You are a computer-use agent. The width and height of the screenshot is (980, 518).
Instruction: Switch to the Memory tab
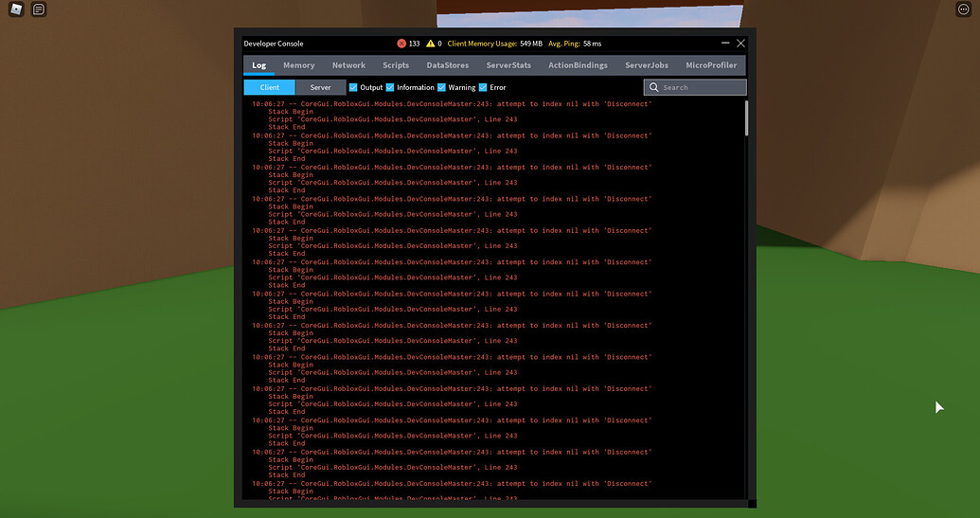(299, 65)
